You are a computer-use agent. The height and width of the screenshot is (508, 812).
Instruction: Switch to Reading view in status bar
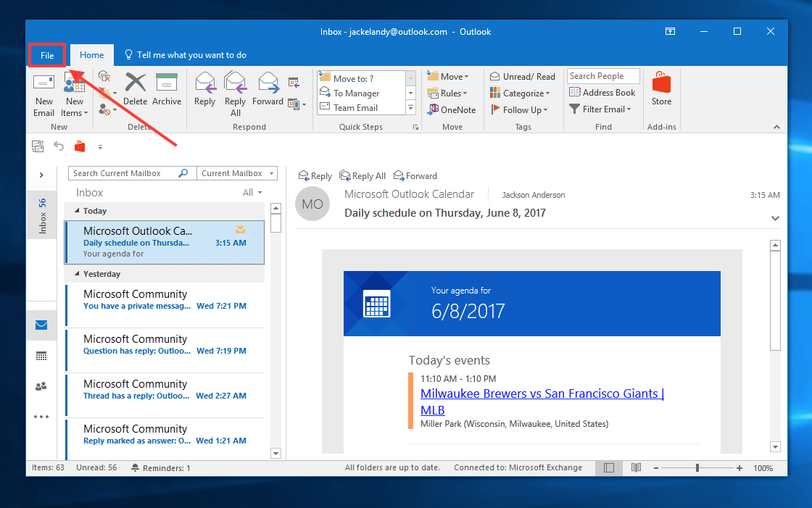pyautogui.click(x=636, y=467)
